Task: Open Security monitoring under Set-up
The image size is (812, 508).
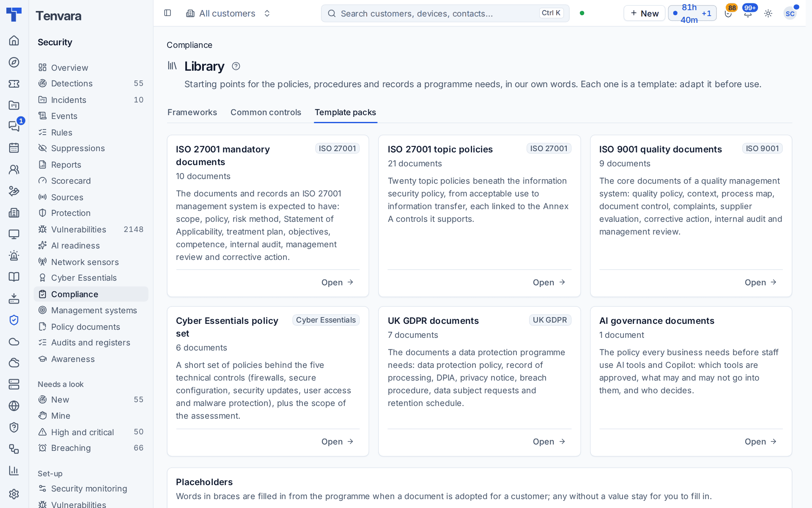Action: coord(91,489)
